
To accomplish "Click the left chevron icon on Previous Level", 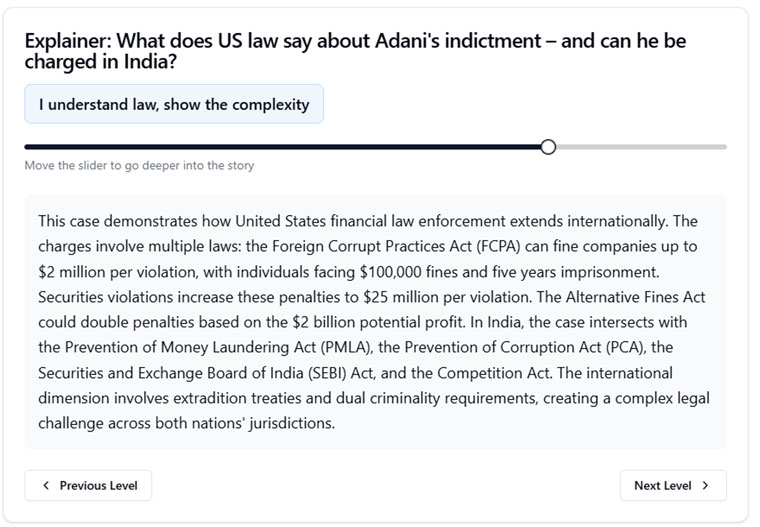I will pyautogui.click(x=45, y=486).
